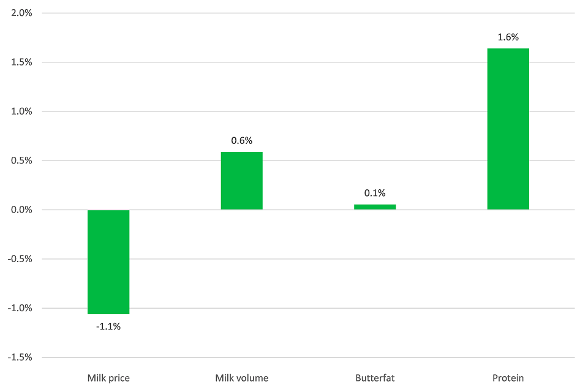
Task: Select the 1.5% y-axis tick label
Action: click(21, 62)
